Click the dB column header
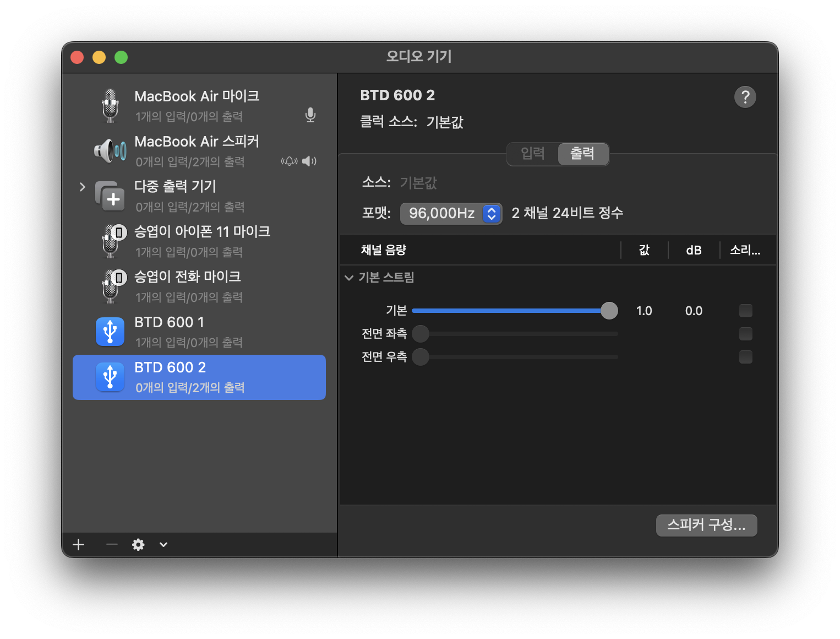840x639 pixels. click(694, 250)
